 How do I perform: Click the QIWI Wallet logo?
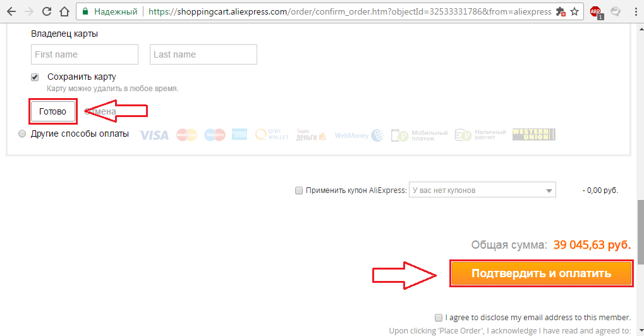(x=272, y=135)
